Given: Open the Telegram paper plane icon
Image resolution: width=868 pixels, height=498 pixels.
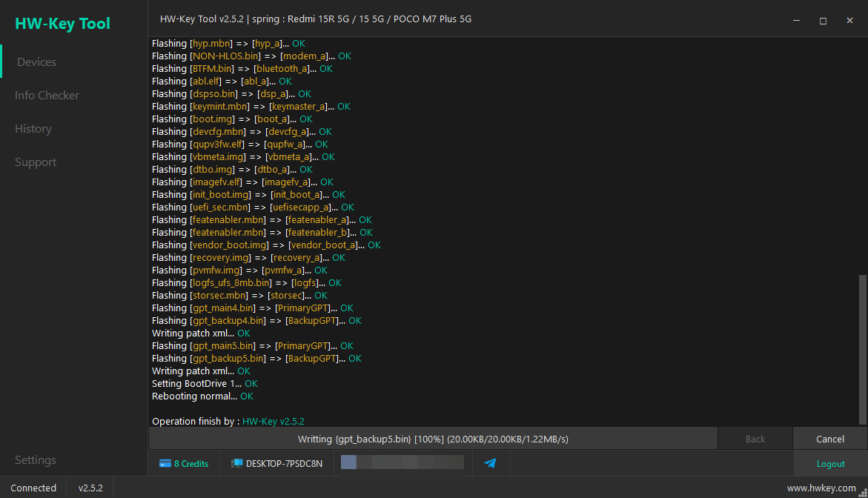Looking at the screenshot, I should coord(490,463).
